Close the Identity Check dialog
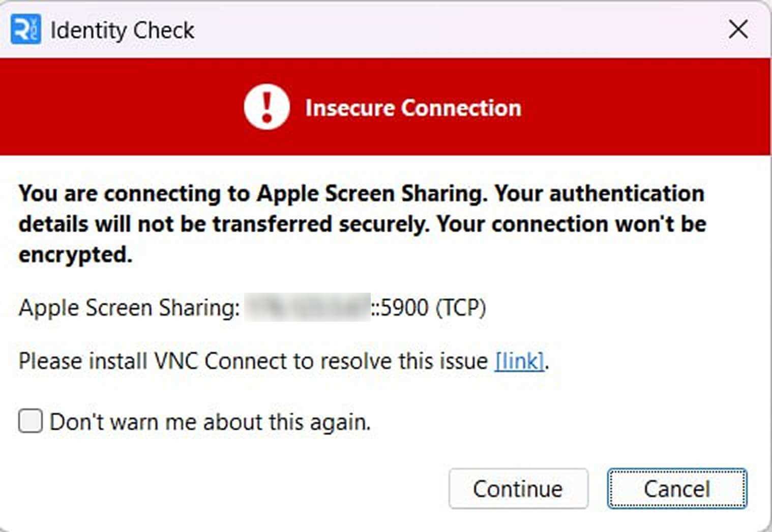Screen dimensions: 772x532 tap(738, 29)
